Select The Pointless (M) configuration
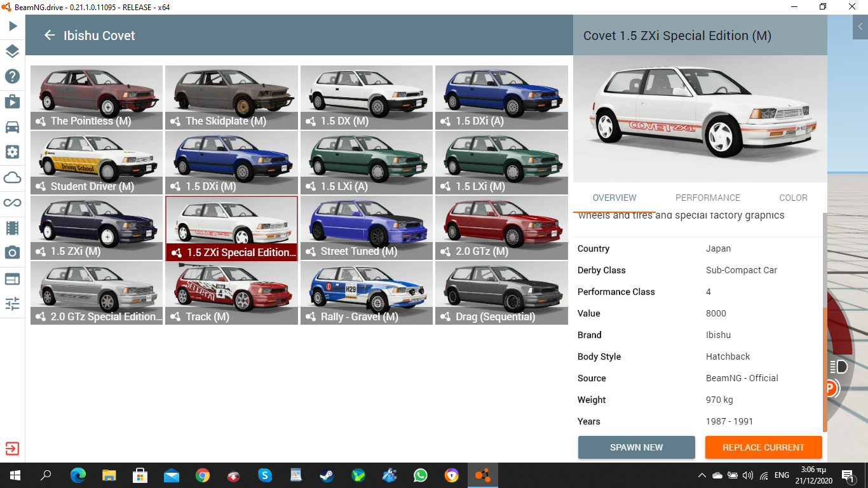Viewport: 868px width, 488px height. tap(97, 97)
